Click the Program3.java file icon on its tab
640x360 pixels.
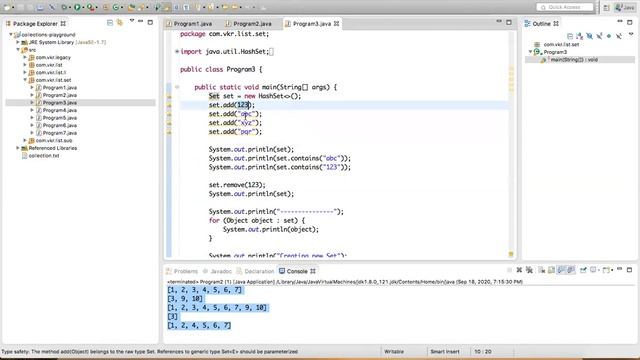[288, 24]
